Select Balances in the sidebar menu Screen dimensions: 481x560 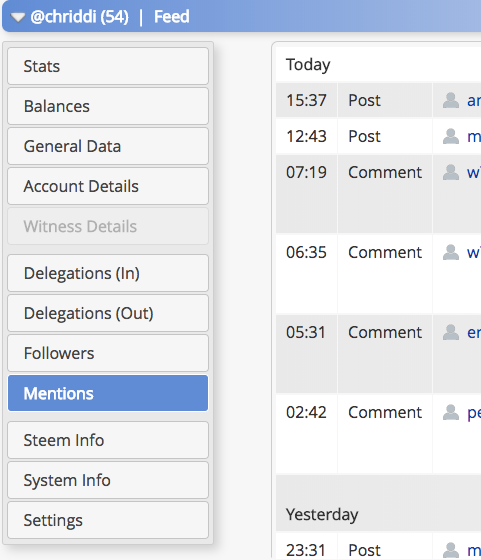click(x=108, y=106)
